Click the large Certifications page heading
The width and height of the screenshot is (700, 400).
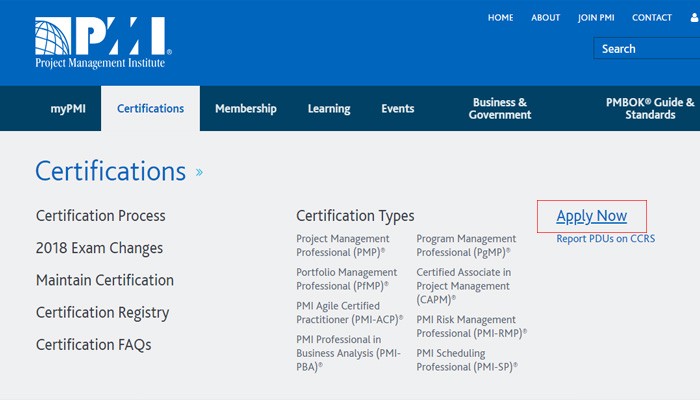click(x=110, y=171)
